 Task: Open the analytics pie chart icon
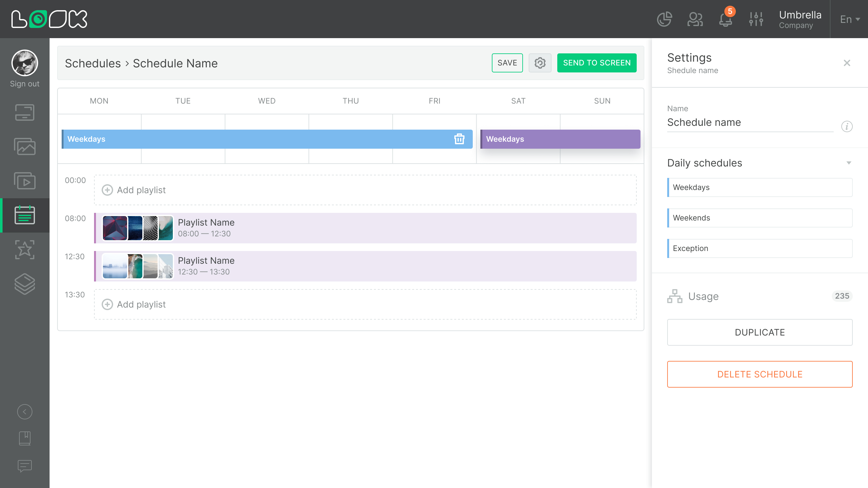point(664,19)
